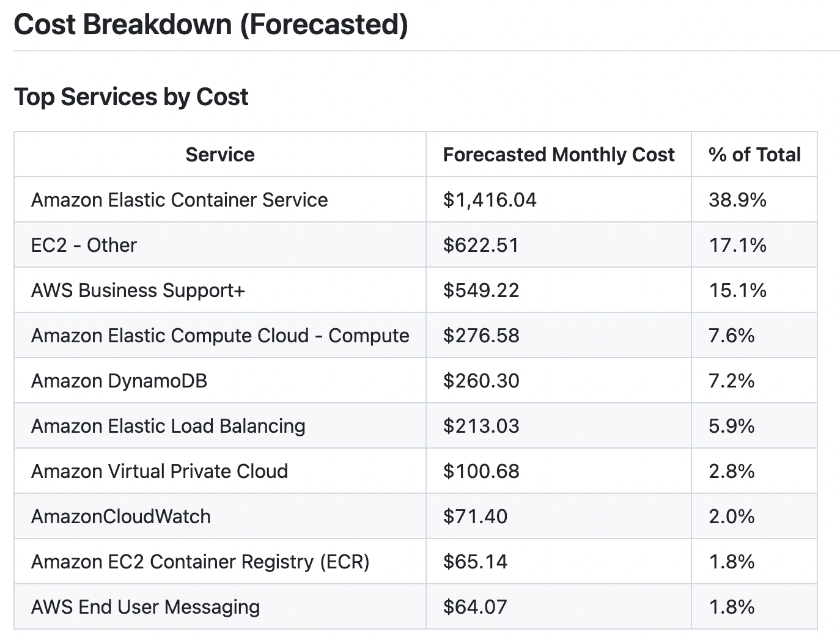The height and width of the screenshot is (643, 840).
Task: Select the AWS End User Messaging row
Action: pyautogui.click(x=146, y=607)
